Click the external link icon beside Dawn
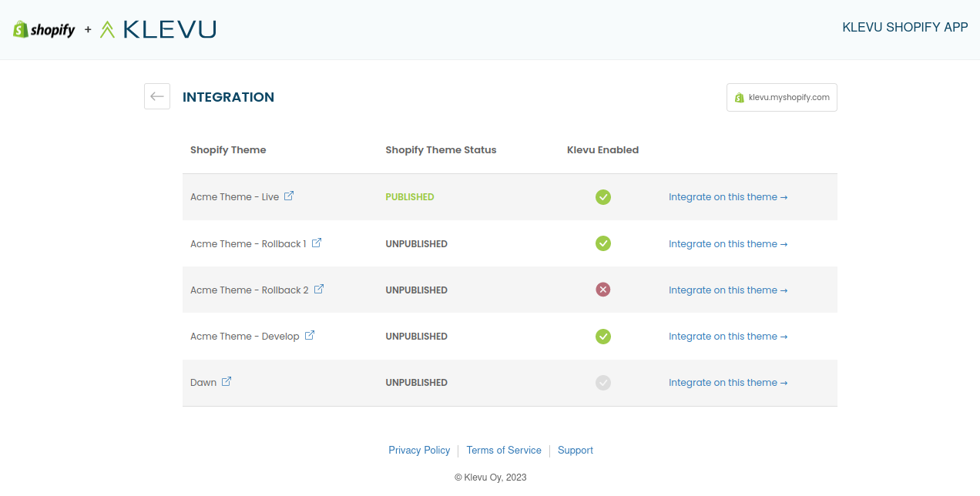Viewport: 980px width, 496px height. 227,381
